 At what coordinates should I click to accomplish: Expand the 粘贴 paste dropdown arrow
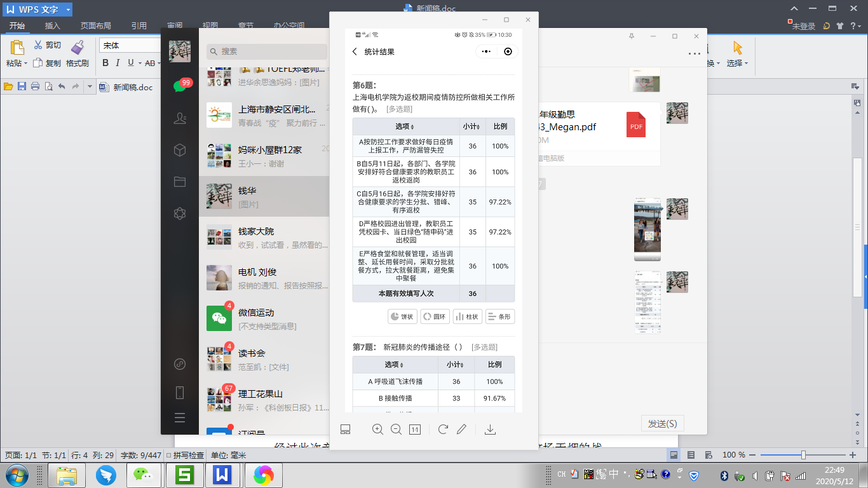click(x=25, y=64)
